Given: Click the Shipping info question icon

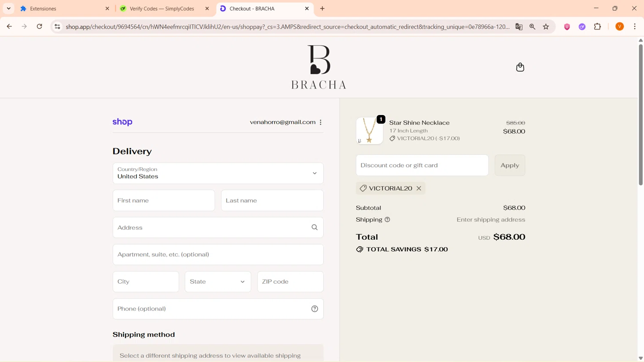Looking at the screenshot, I should [x=387, y=220].
